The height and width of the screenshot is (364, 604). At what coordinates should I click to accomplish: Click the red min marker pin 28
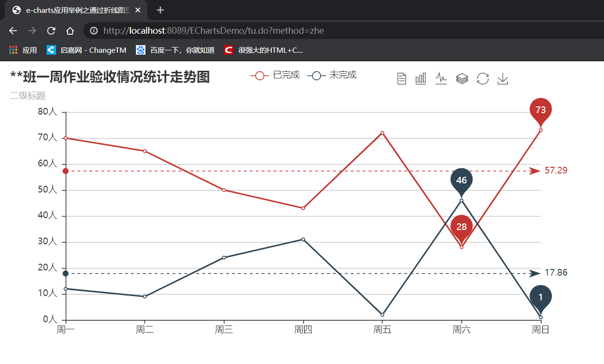coord(461,227)
